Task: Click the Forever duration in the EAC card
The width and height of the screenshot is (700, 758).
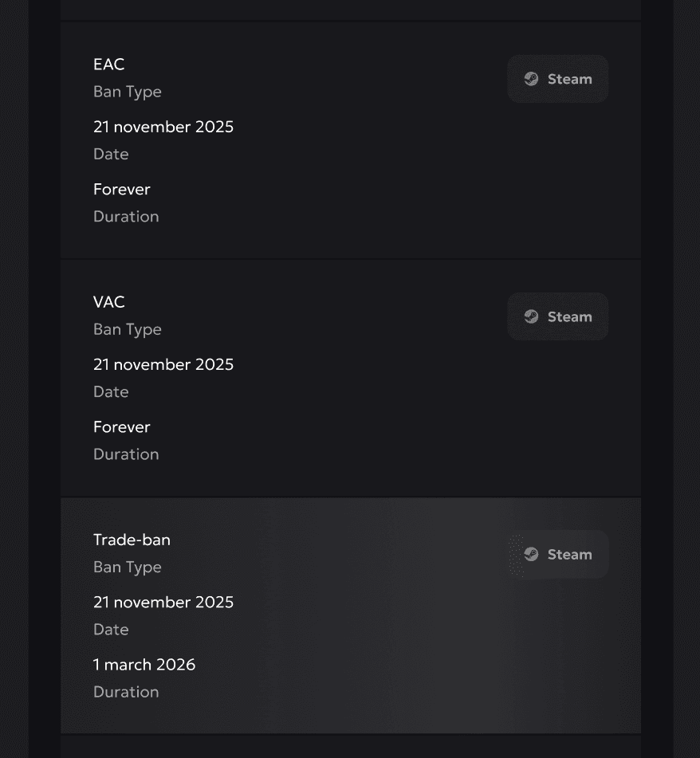Action: [x=121, y=189]
